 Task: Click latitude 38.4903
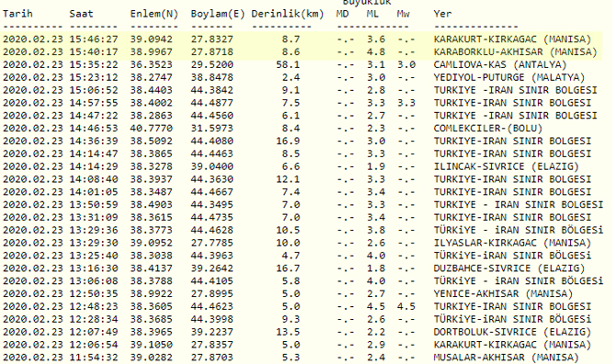pos(152,205)
